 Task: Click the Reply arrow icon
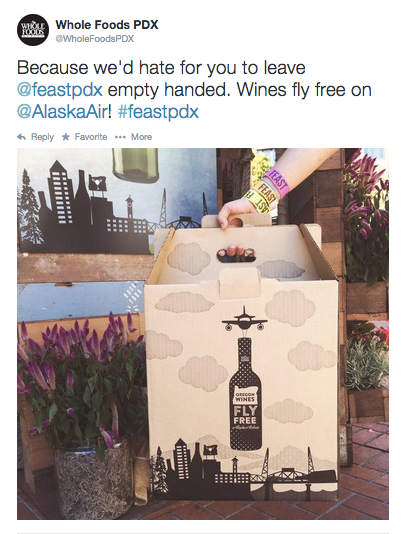tap(21, 137)
